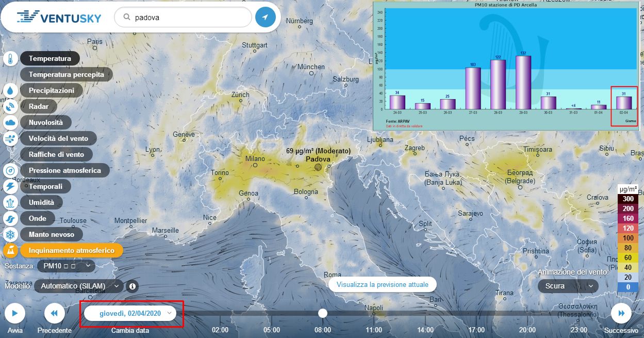Click the 0 legend color swatch
644x338 pixels.
coord(628,287)
